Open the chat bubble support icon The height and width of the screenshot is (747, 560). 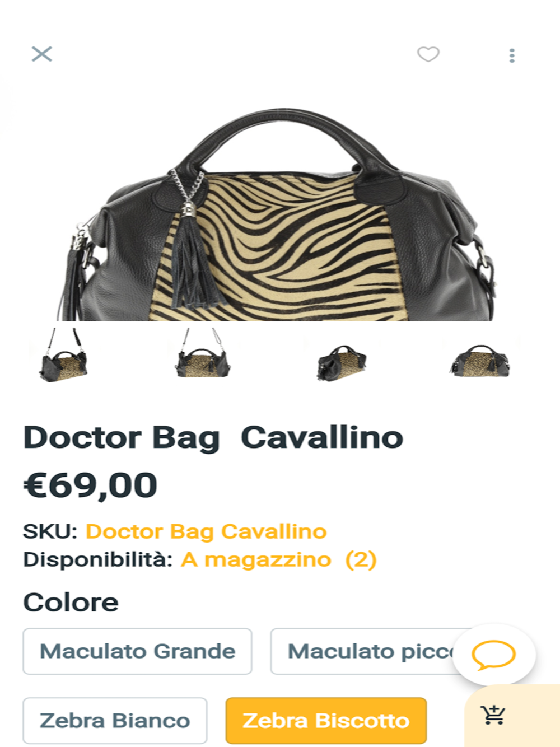(494, 655)
